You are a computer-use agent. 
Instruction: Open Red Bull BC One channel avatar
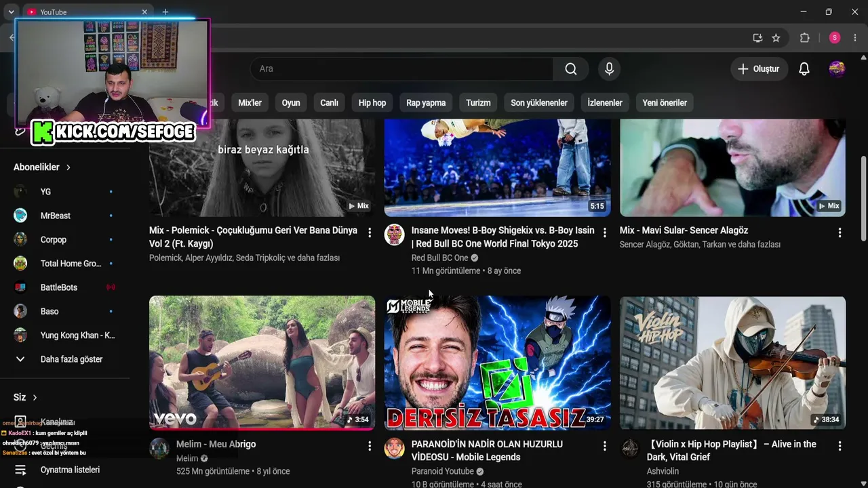pyautogui.click(x=395, y=235)
